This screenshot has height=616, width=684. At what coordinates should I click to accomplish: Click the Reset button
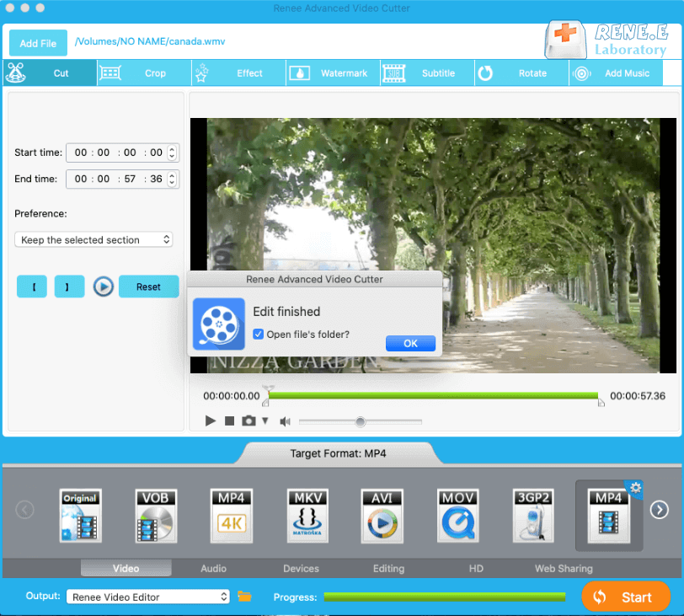coord(148,287)
